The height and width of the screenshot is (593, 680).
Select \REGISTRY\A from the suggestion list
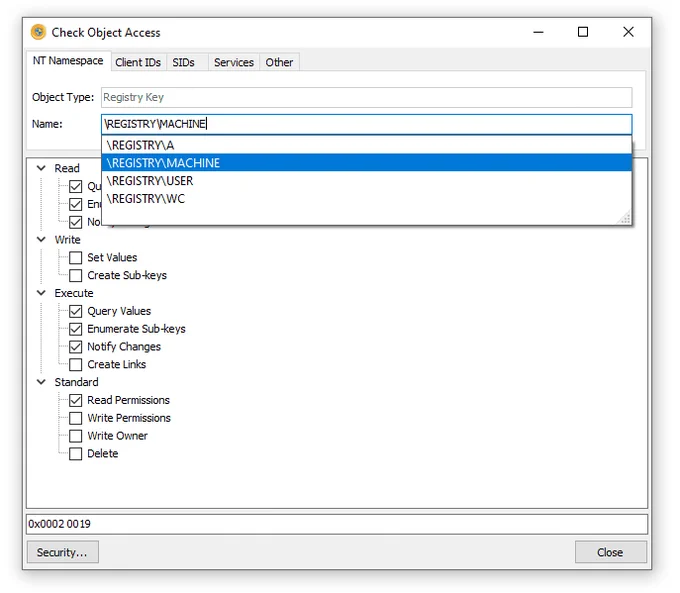[366, 145]
